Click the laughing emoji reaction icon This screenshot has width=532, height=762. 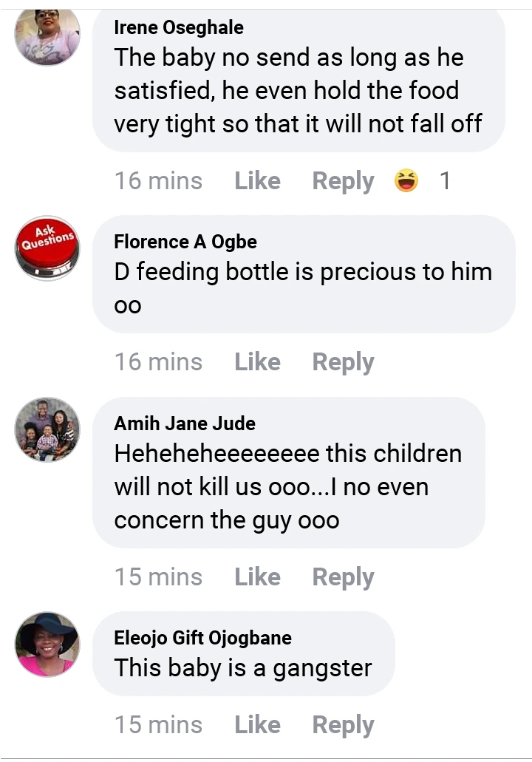pos(406,181)
